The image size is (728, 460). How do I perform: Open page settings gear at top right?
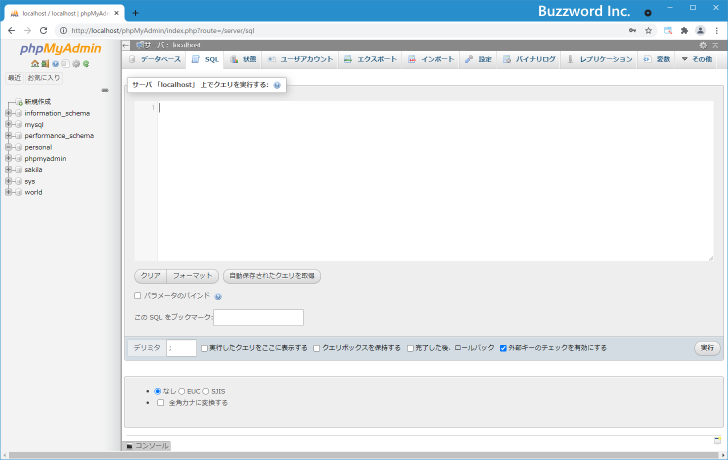click(x=703, y=45)
